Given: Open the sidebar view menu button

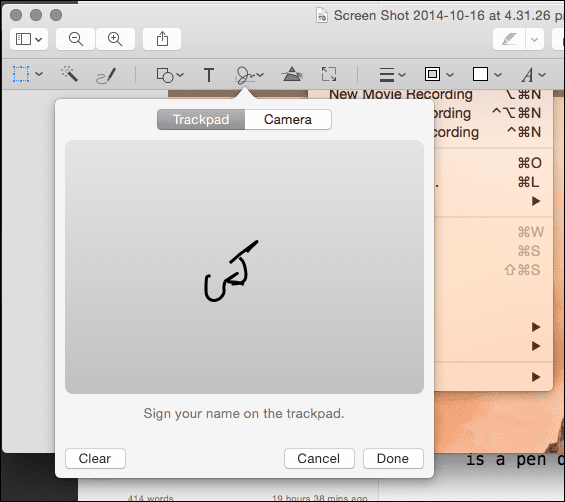Looking at the screenshot, I should (29, 39).
